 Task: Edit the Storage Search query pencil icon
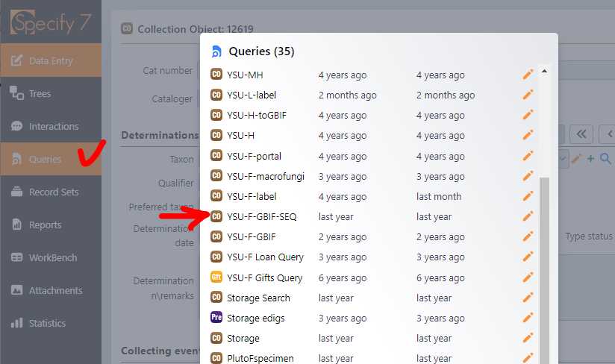click(x=528, y=298)
